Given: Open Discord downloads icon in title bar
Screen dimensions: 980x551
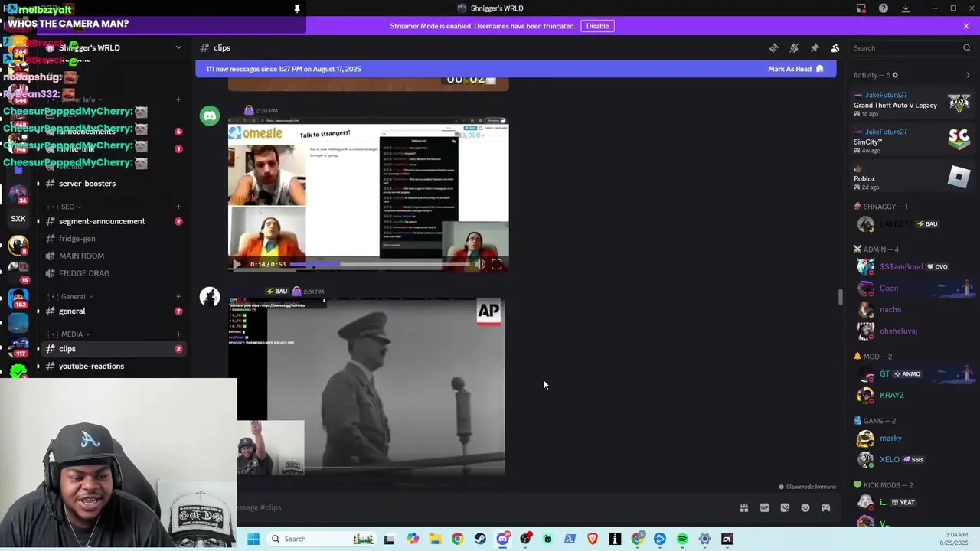Looking at the screenshot, I should click(x=906, y=8).
